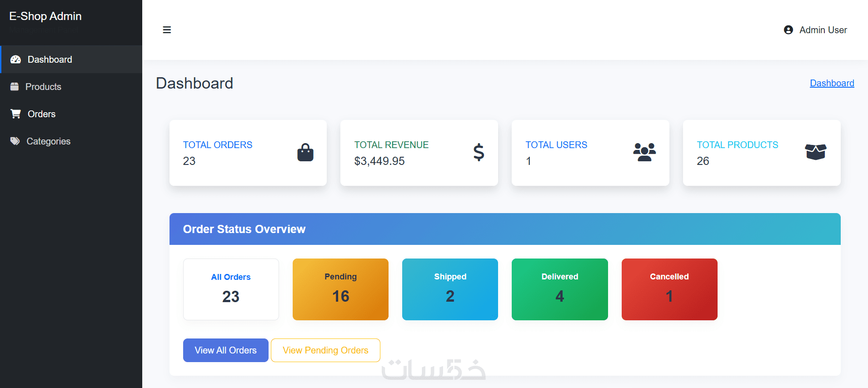Open Products in the sidebar

[71, 87]
